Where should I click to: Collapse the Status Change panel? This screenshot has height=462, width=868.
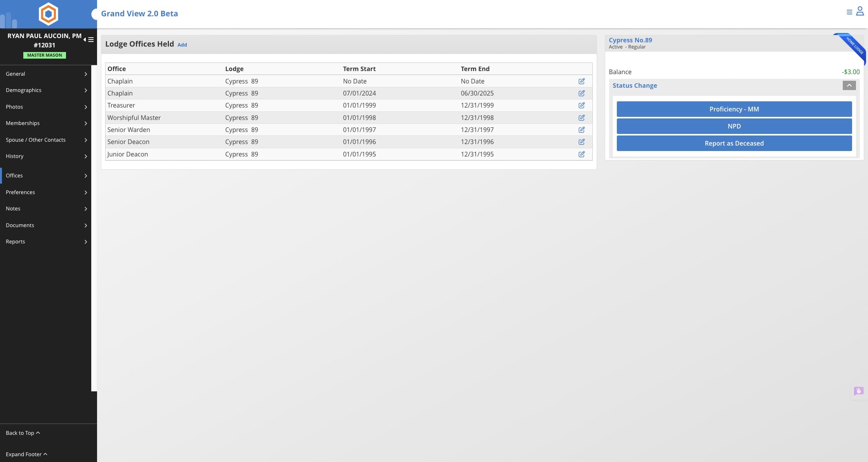[x=849, y=85]
